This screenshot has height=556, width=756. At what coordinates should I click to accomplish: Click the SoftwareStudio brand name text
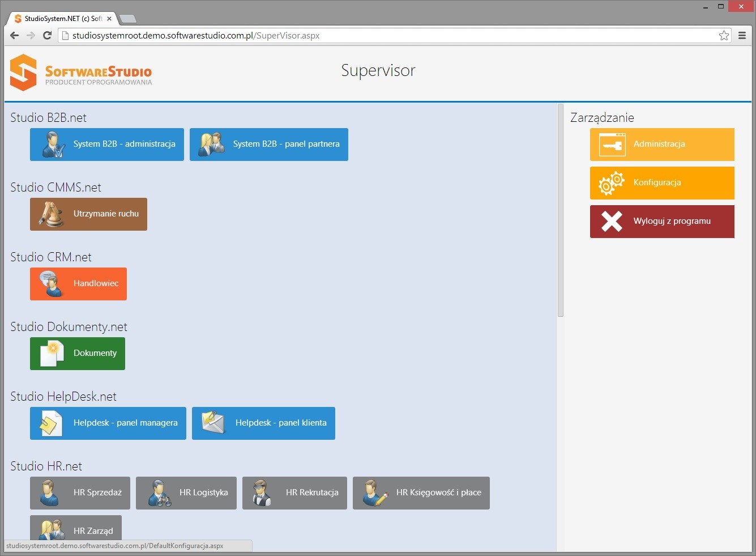pos(99,71)
